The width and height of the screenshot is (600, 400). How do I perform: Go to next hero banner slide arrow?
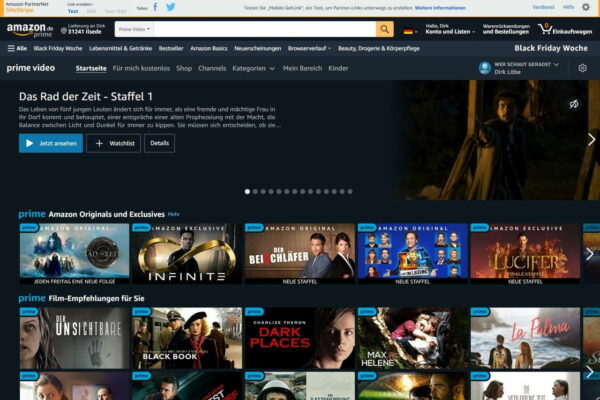coord(591,139)
